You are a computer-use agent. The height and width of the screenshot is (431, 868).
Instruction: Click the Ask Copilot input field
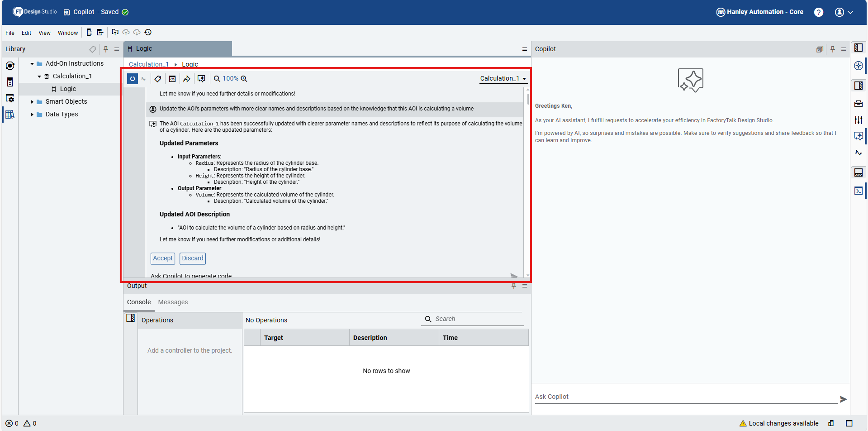(x=686, y=397)
